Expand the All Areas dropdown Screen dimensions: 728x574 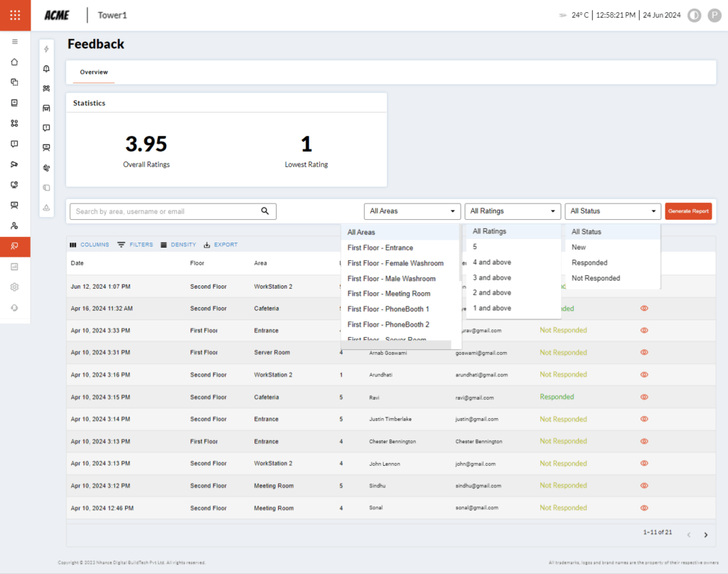click(412, 211)
